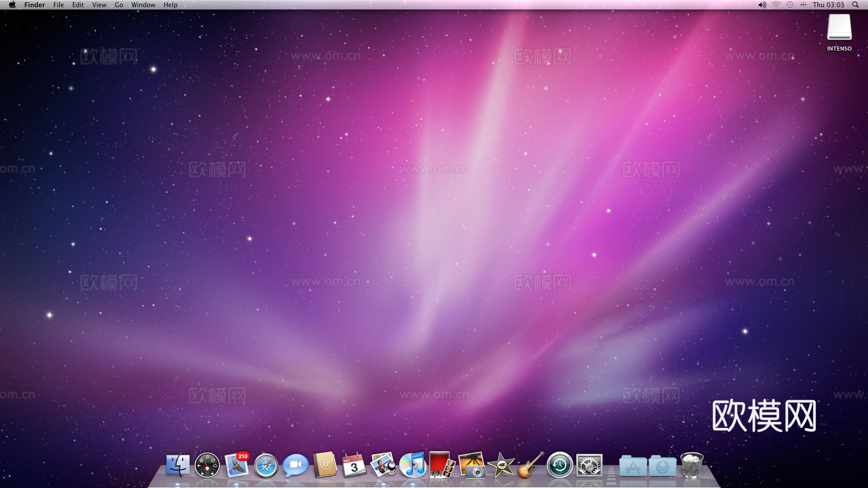Screen dimensions: 868x488
Task: Open the Window menu
Action: point(143,5)
